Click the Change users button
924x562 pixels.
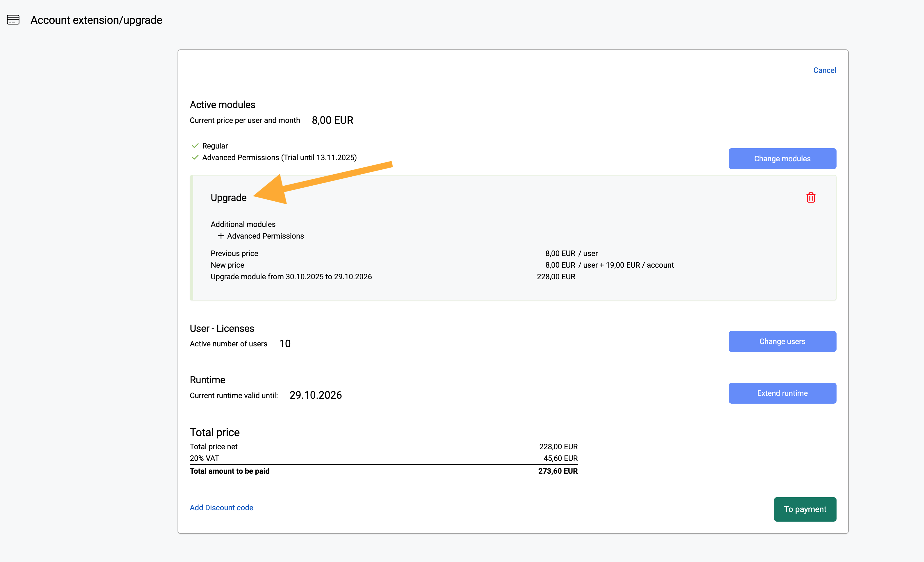coord(782,341)
